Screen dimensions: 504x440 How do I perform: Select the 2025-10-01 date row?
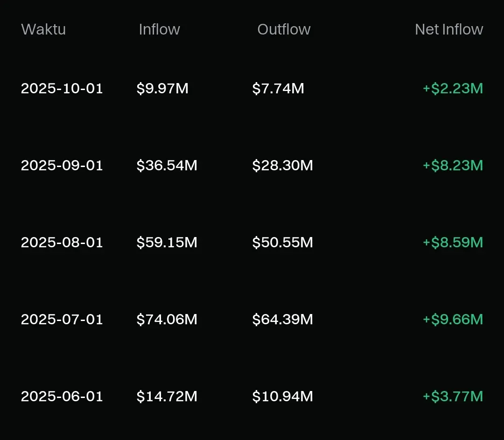pyautogui.click(x=62, y=88)
